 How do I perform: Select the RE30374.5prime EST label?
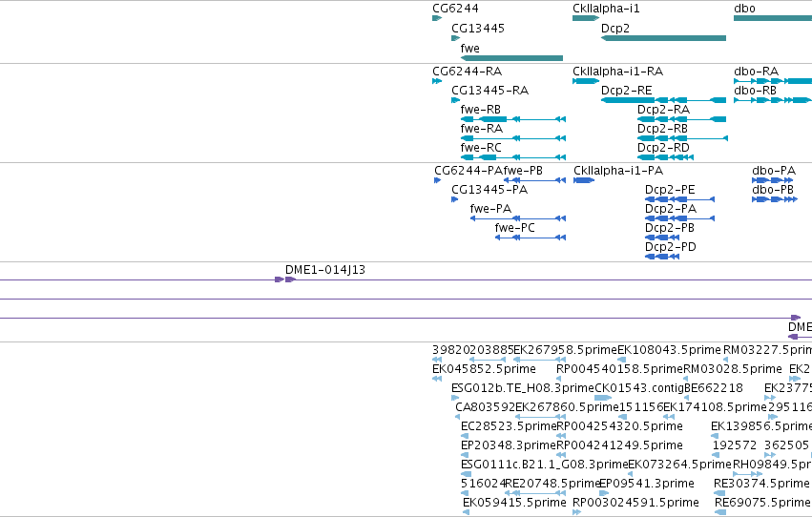pos(761,485)
